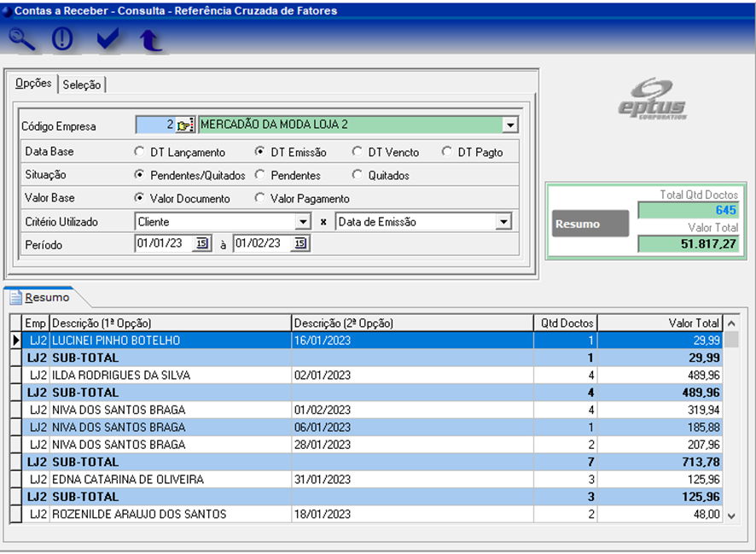This screenshot has width=756, height=554.
Task: Expand the Data de Emissão dropdown
Action: [503, 222]
